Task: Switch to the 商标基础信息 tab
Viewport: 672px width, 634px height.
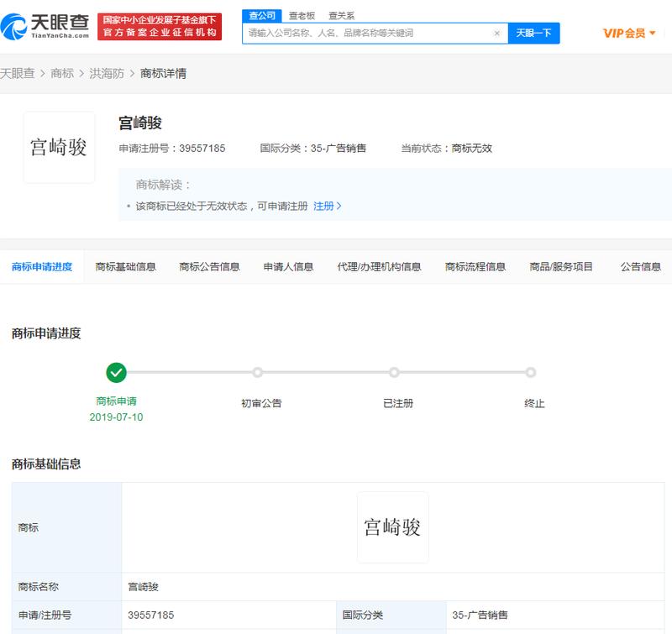Action: pyautogui.click(x=125, y=267)
